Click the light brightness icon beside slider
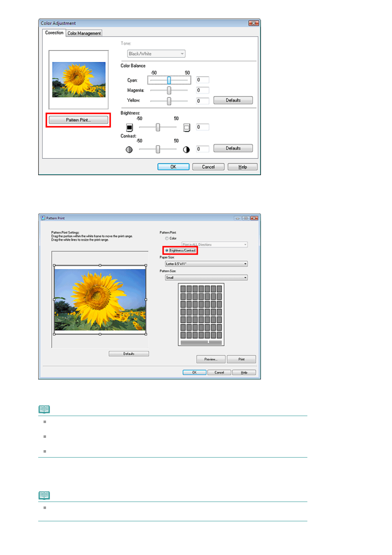The image size is (392, 555). click(187, 128)
